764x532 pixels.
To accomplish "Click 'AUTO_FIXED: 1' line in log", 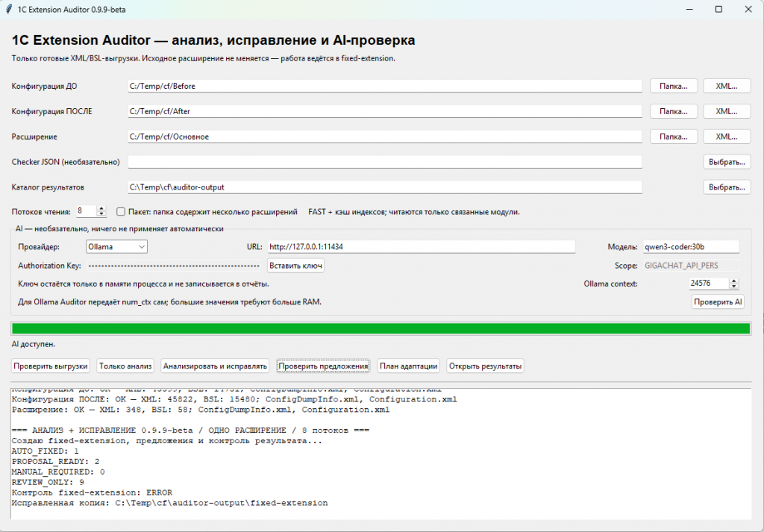I will pyautogui.click(x=46, y=451).
